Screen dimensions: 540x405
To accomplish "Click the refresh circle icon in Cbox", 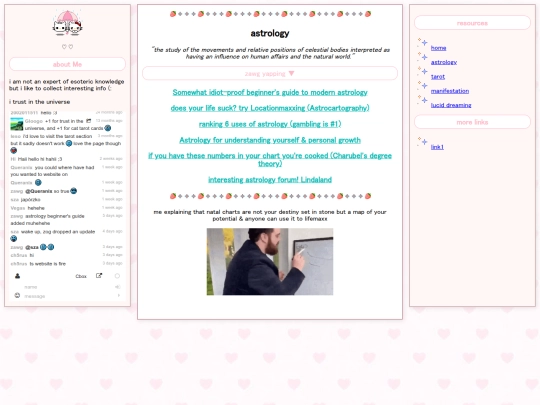I will point(117,276).
